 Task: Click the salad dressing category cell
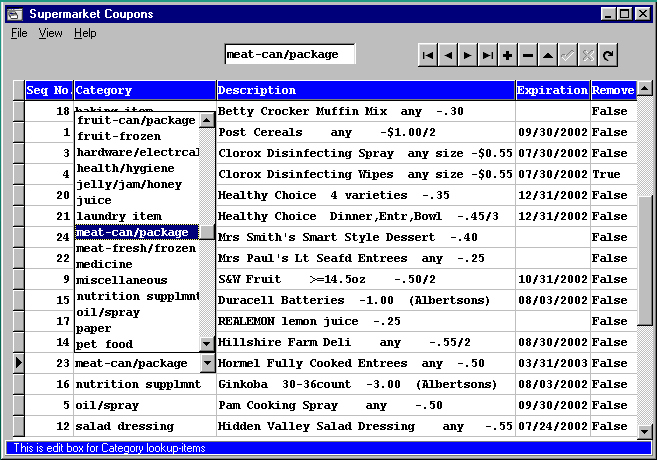[145, 426]
